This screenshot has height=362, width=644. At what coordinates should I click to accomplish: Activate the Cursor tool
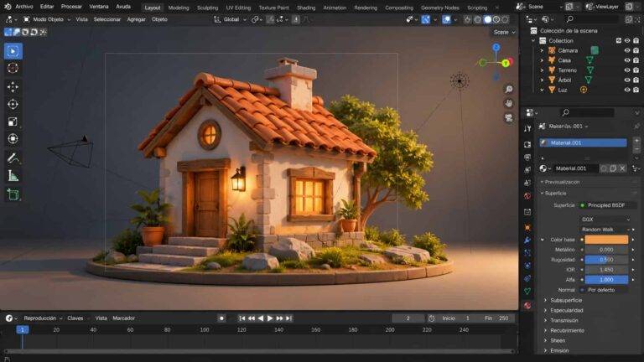click(x=13, y=68)
